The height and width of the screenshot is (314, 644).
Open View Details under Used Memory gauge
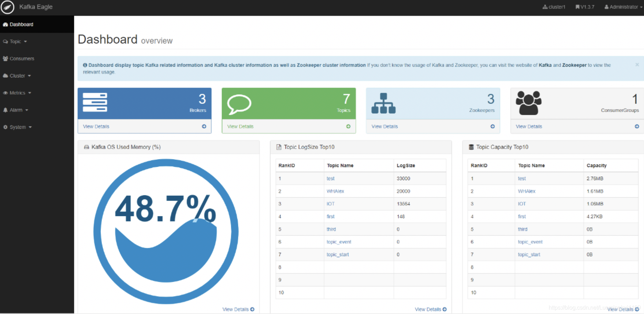pos(238,309)
